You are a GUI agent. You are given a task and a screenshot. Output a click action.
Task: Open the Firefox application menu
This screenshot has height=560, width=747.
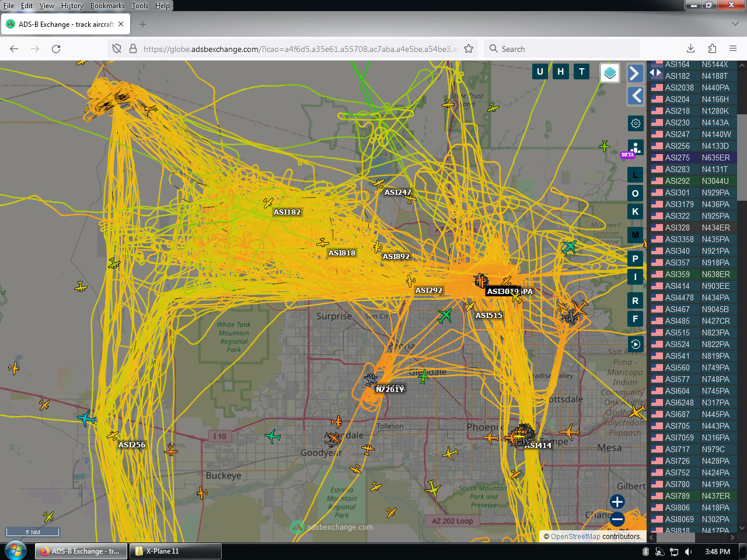(x=733, y=49)
